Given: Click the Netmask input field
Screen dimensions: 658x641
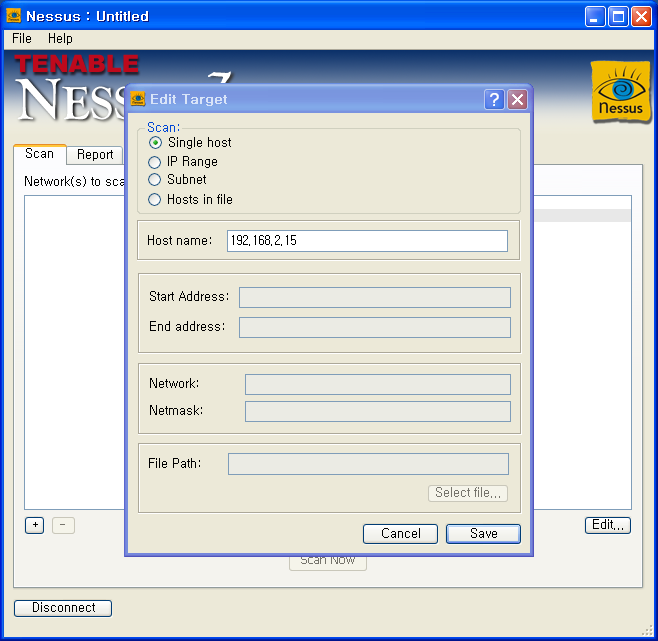Looking at the screenshot, I should point(378,411).
